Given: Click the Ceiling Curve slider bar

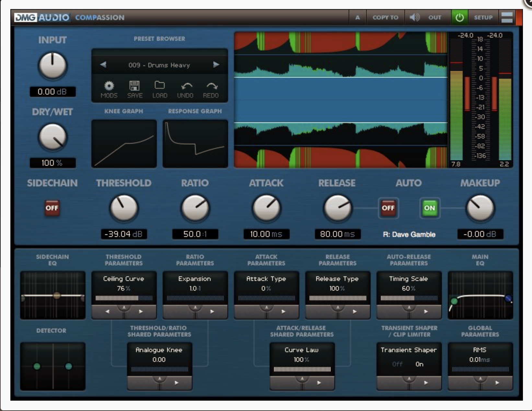Looking at the screenshot, I should click(124, 298).
